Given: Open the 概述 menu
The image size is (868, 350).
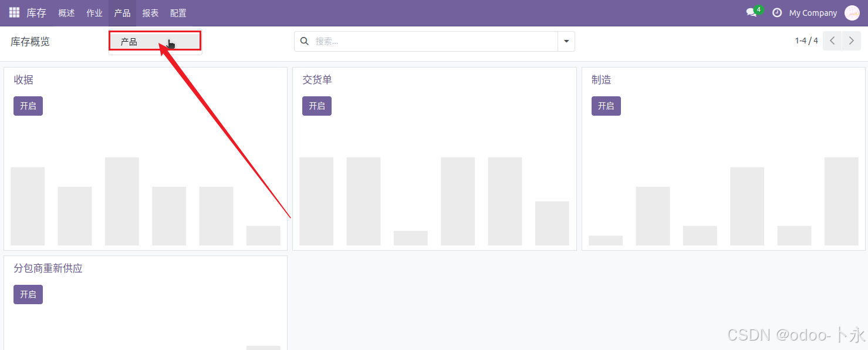Looking at the screenshot, I should click(x=66, y=13).
